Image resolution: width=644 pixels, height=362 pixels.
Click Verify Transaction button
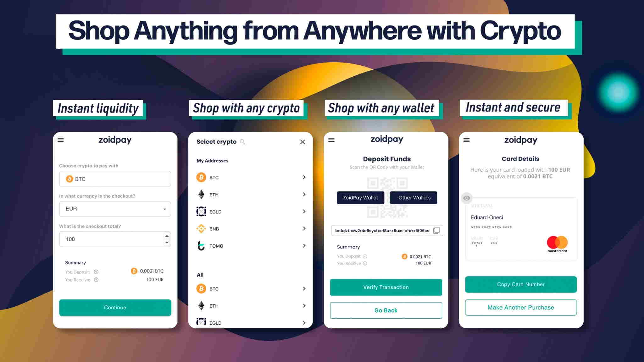click(x=385, y=287)
